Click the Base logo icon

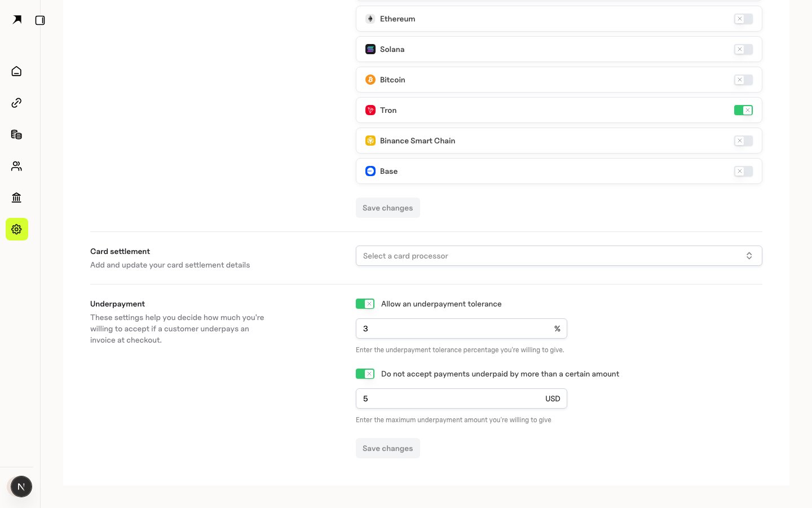coord(370,171)
